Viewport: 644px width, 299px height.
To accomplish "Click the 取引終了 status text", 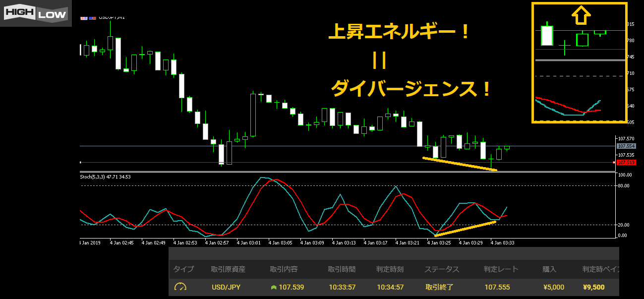I will pyautogui.click(x=440, y=287).
